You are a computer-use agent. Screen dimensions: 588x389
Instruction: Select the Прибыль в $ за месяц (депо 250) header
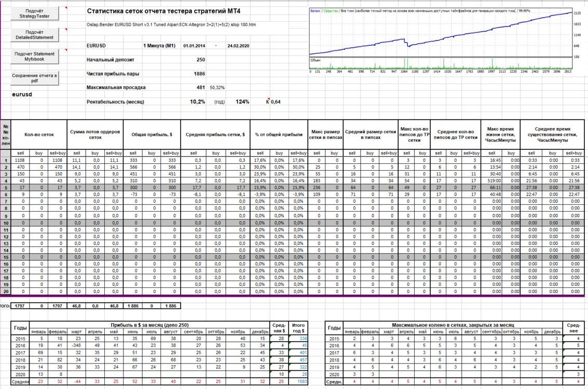coord(149,325)
